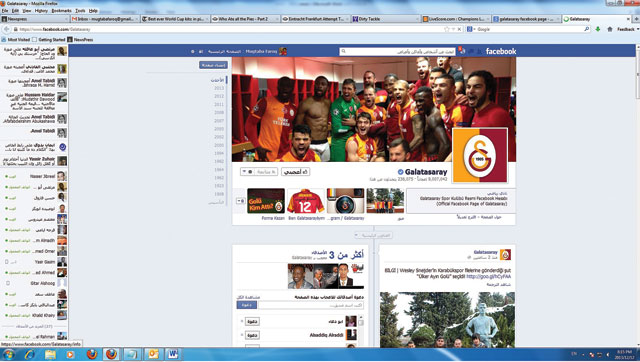Select year 2013 in the timeline
The image size is (640, 362).
[x=219, y=88]
